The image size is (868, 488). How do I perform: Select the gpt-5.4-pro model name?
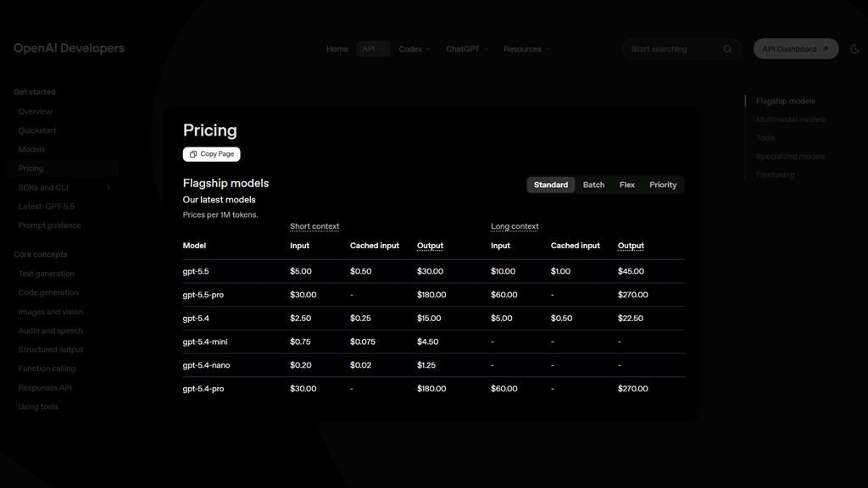203,389
